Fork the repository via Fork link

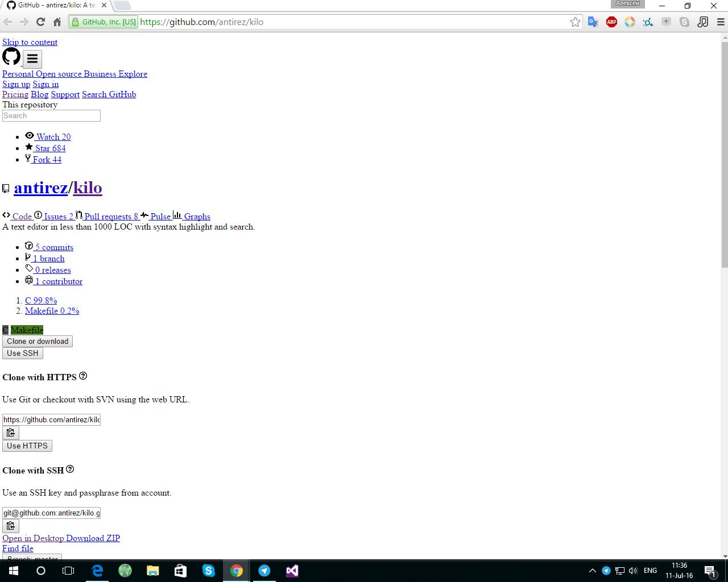coord(43,159)
